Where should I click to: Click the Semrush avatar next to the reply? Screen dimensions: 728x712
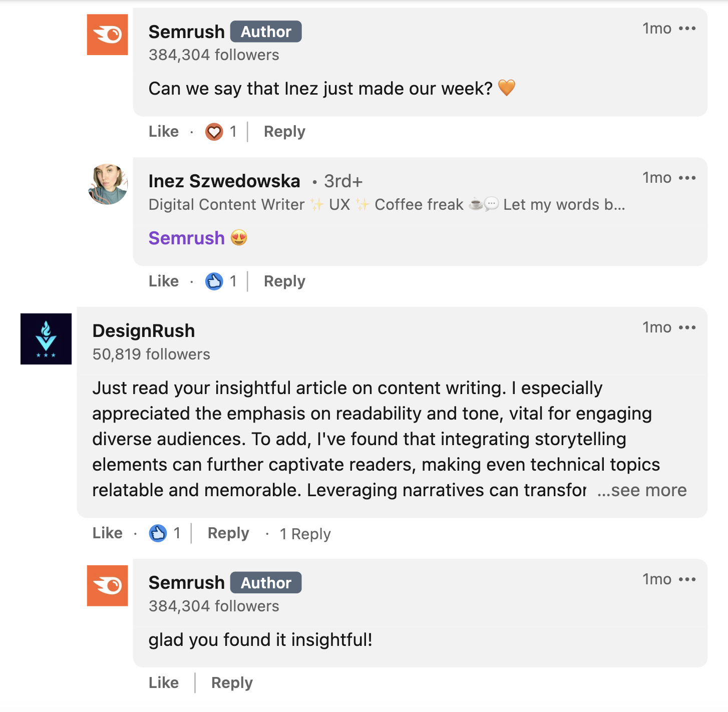107,586
